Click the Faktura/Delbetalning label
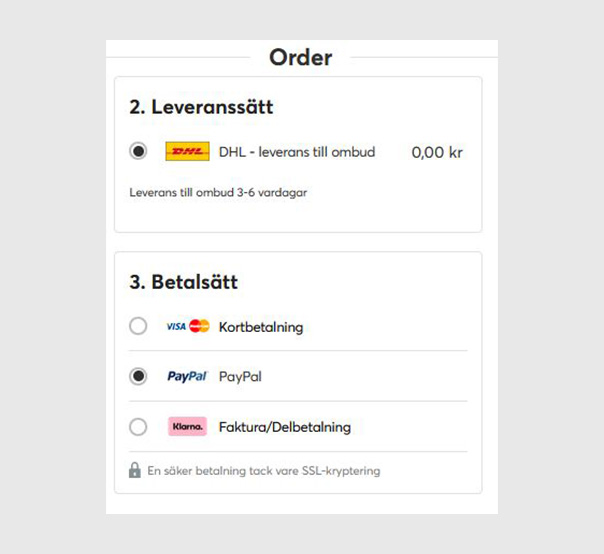 [285, 427]
